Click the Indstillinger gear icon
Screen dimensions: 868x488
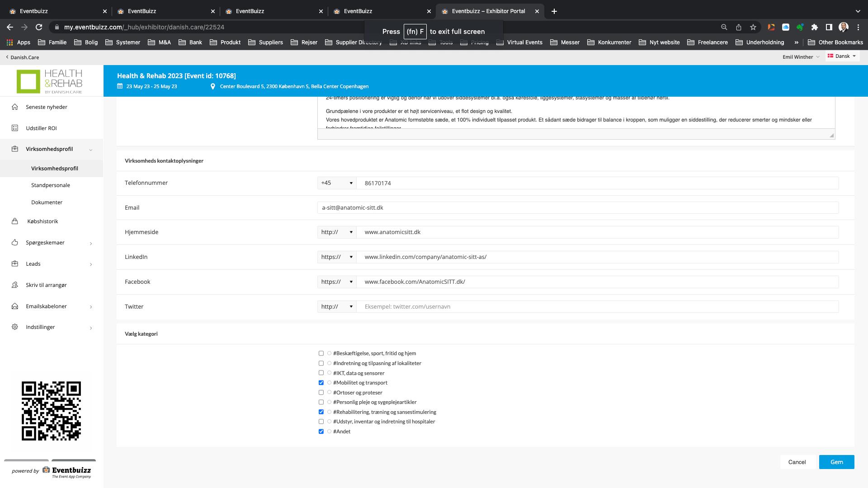pos(15,327)
